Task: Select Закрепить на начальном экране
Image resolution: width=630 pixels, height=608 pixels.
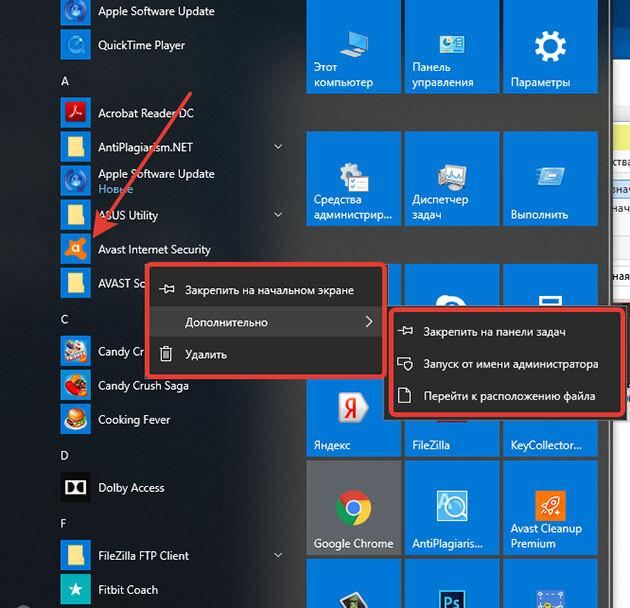Action: [265, 290]
